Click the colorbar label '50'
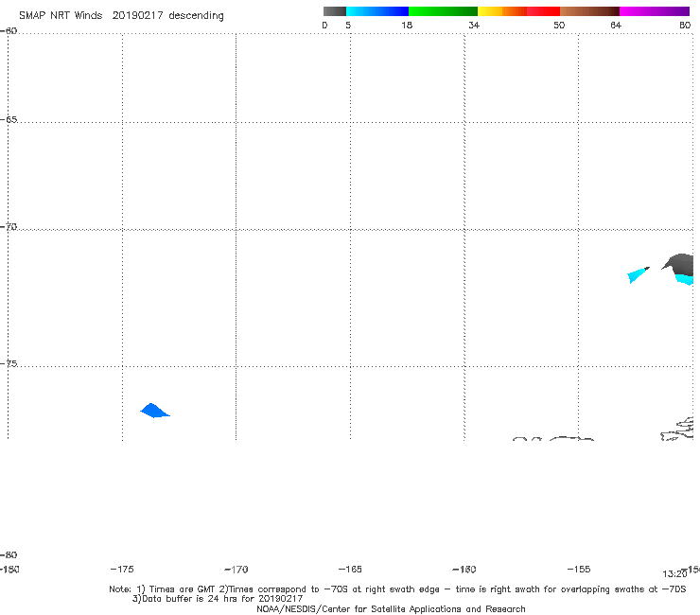700x615 pixels. point(559,26)
